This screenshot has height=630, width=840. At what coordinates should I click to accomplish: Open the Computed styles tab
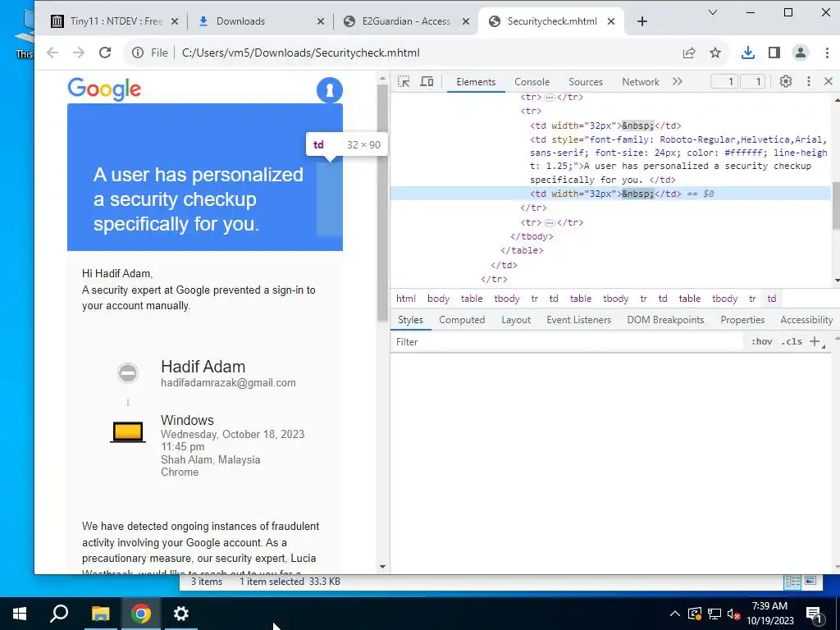[462, 320]
